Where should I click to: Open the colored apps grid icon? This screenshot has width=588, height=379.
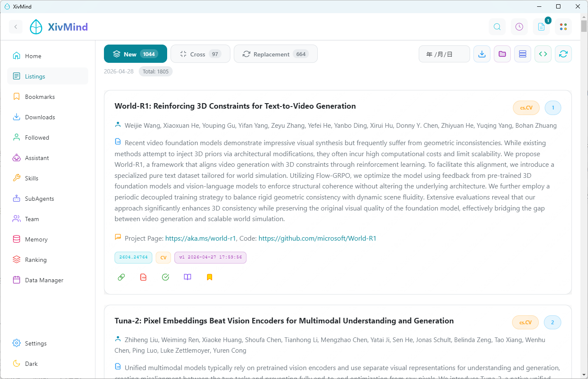pyautogui.click(x=563, y=27)
